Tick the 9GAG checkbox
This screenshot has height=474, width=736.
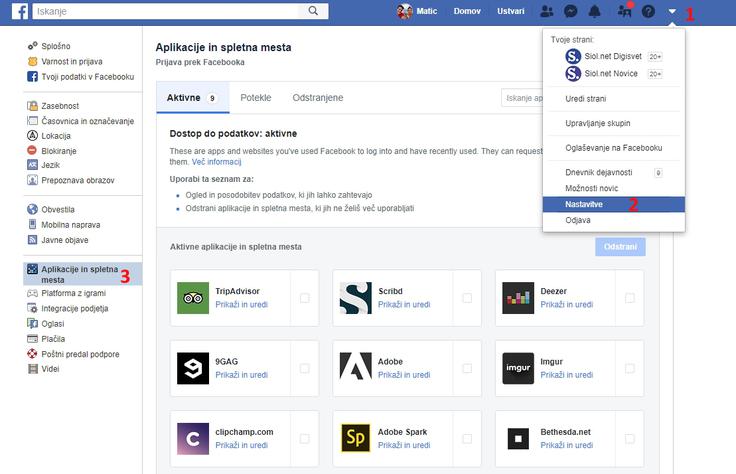305,368
